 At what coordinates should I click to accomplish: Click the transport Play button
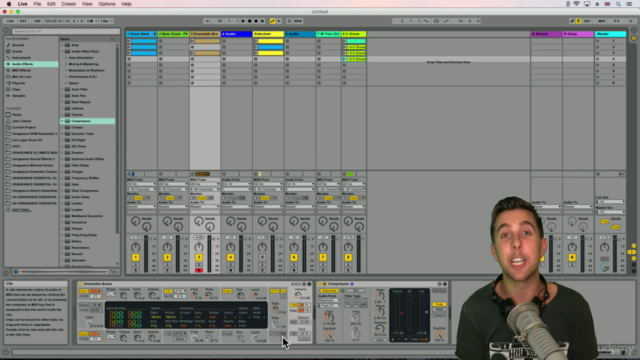coord(243,21)
